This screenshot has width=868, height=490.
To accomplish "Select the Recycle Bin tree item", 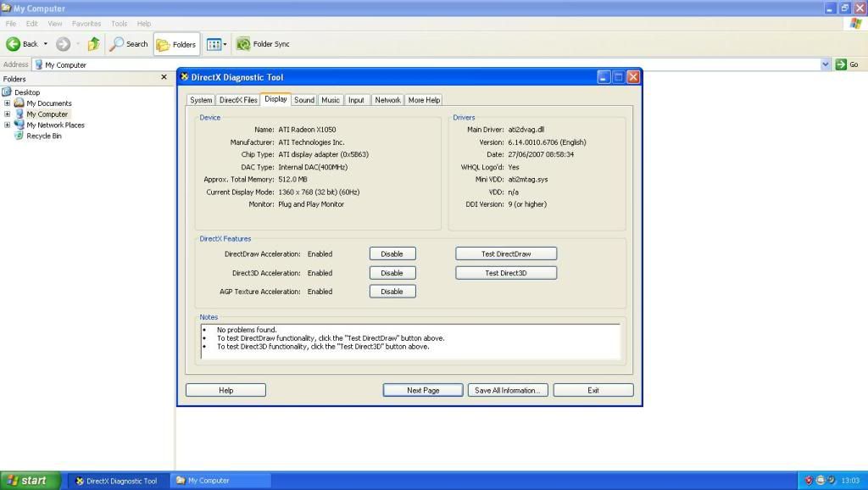I will click(44, 136).
